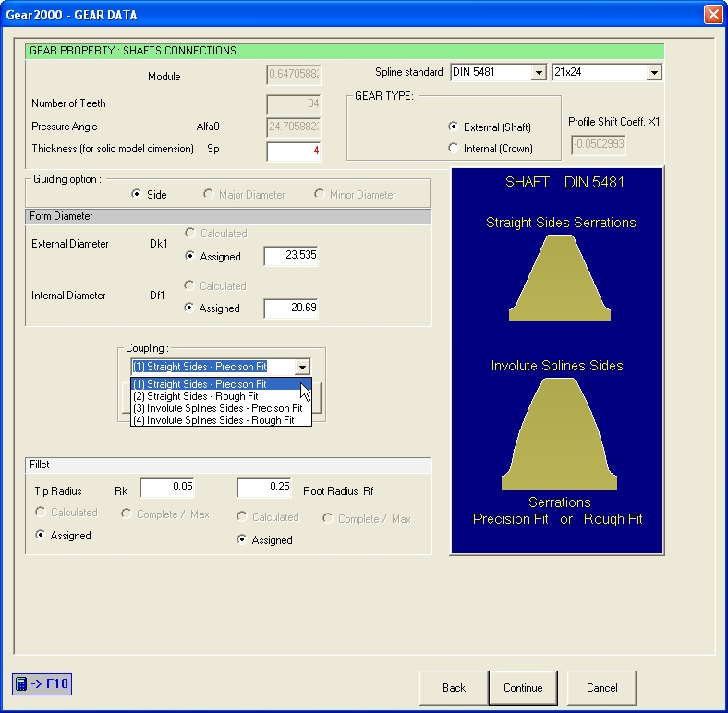Focus the Tip Radius Rk 0.05 field

(x=167, y=487)
